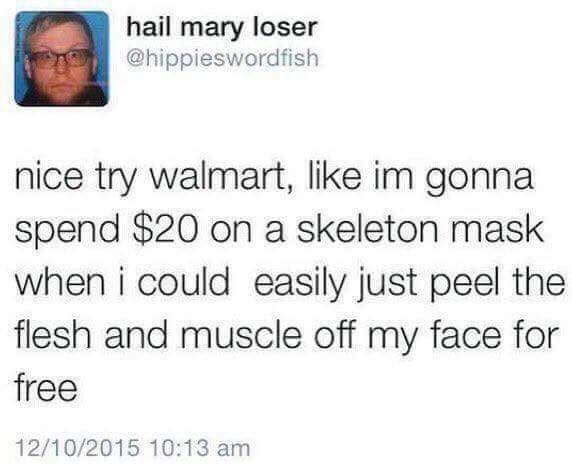
Task: Click the 10:13 am time stamp
Action: (x=200, y=448)
